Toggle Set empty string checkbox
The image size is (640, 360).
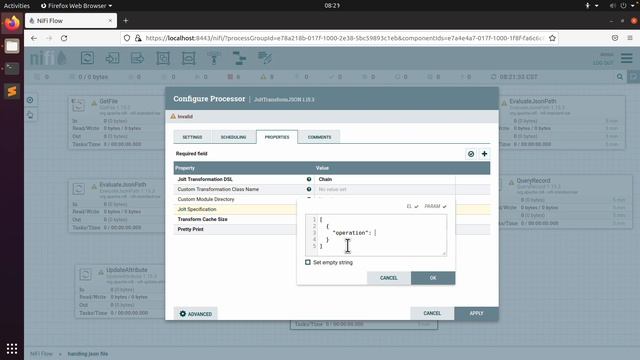308,262
